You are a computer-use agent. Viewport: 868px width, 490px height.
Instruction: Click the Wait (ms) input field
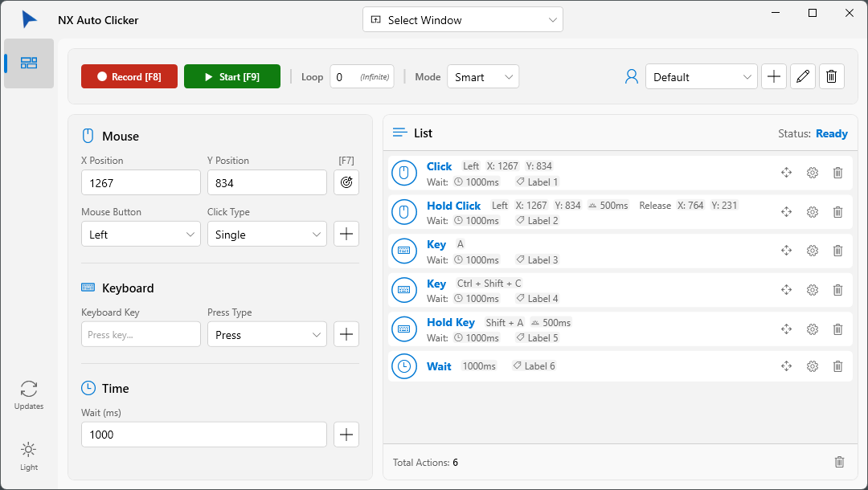pos(203,434)
